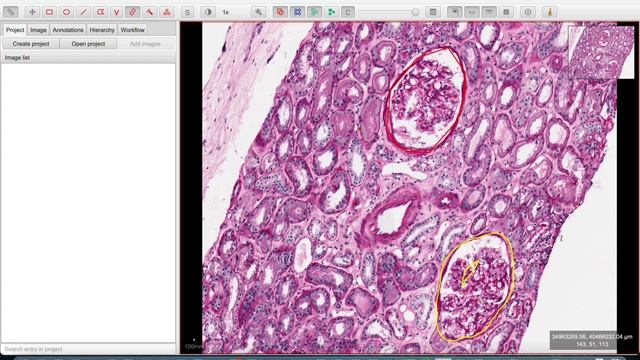This screenshot has width=640, height=360.
Task: Select the Wand tool
Action: (150, 12)
